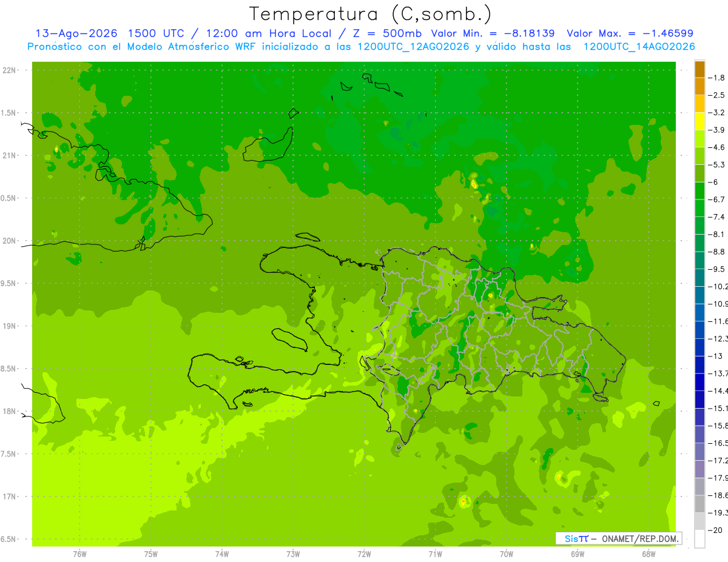Viewport: 728px width, 562px height.
Task: Click the "1500 UTC" time label
Action: click(157, 33)
